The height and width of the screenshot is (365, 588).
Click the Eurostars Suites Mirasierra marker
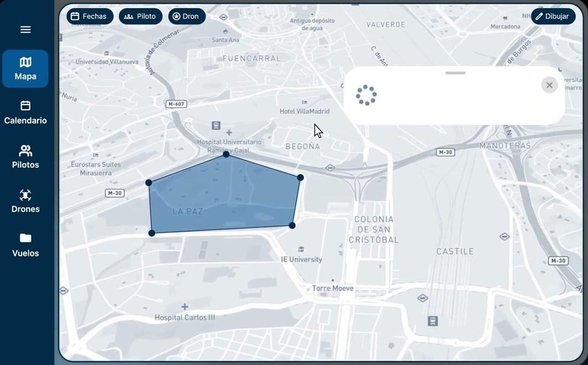coord(96,155)
